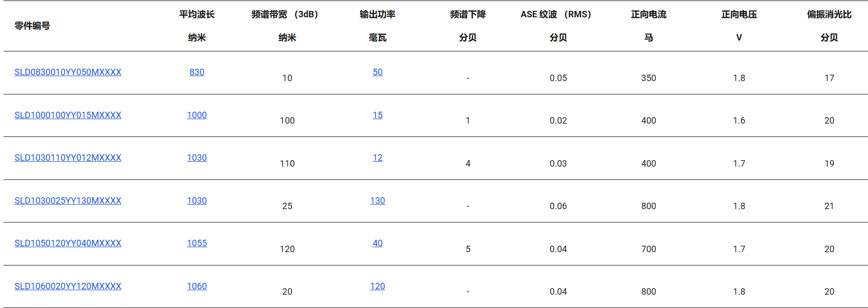Screen dimensions: 868x308
Task: Click the 830 wavelength link
Action: pyautogui.click(x=197, y=72)
